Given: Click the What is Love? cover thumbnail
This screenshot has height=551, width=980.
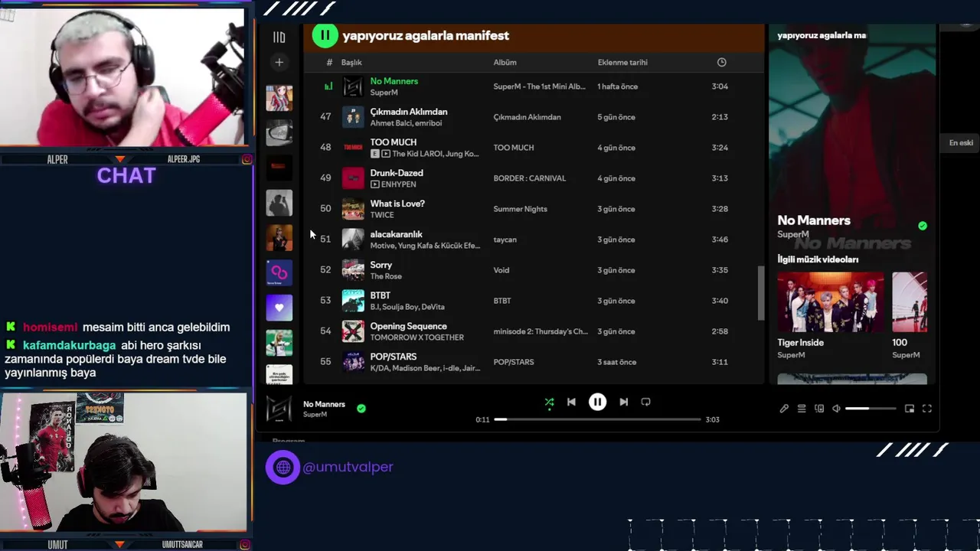Looking at the screenshot, I should click(x=353, y=209).
